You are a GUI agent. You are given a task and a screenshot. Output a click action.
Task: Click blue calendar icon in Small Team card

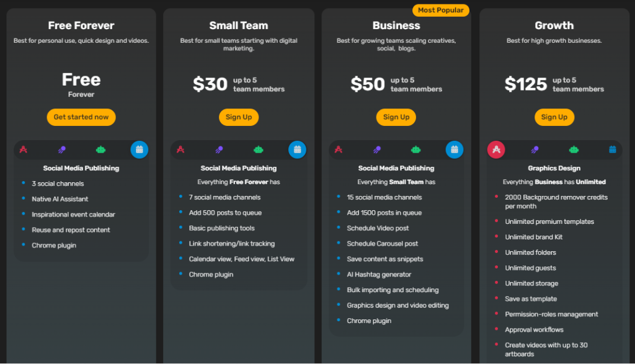(x=297, y=150)
